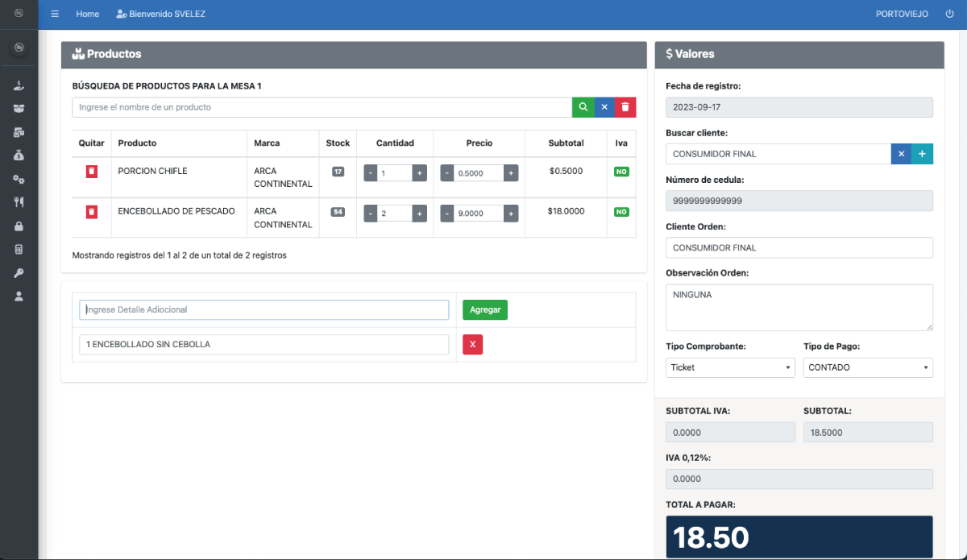Increase ENCEBOLLADO DE PESCADO quantity with plus
This screenshot has height=560, width=967.
point(419,214)
